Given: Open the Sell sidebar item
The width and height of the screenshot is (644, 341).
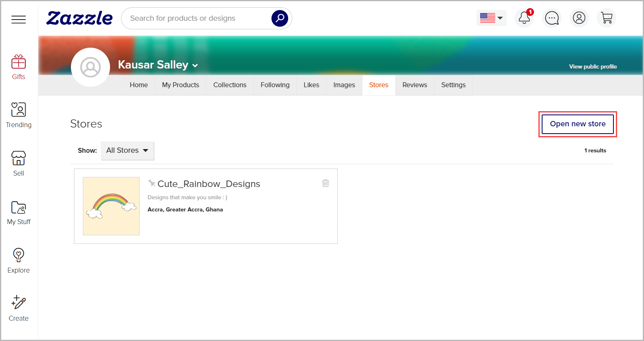Looking at the screenshot, I should click(x=18, y=164).
